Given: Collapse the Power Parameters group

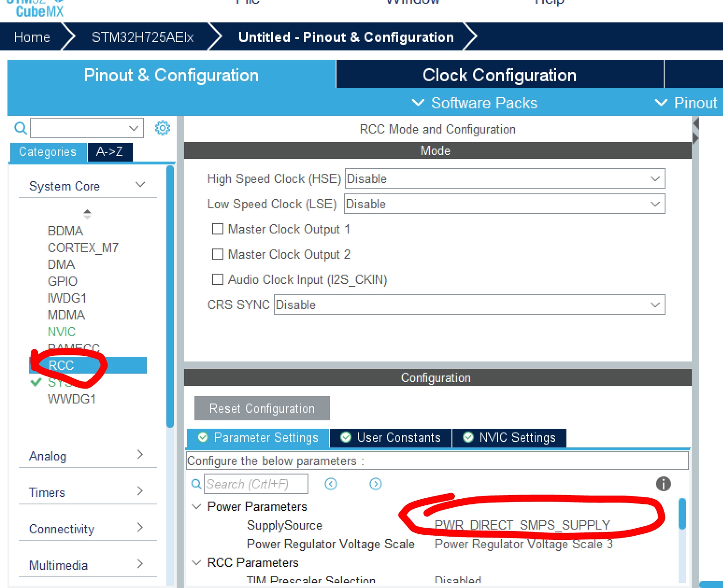Looking at the screenshot, I should coord(197,507).
